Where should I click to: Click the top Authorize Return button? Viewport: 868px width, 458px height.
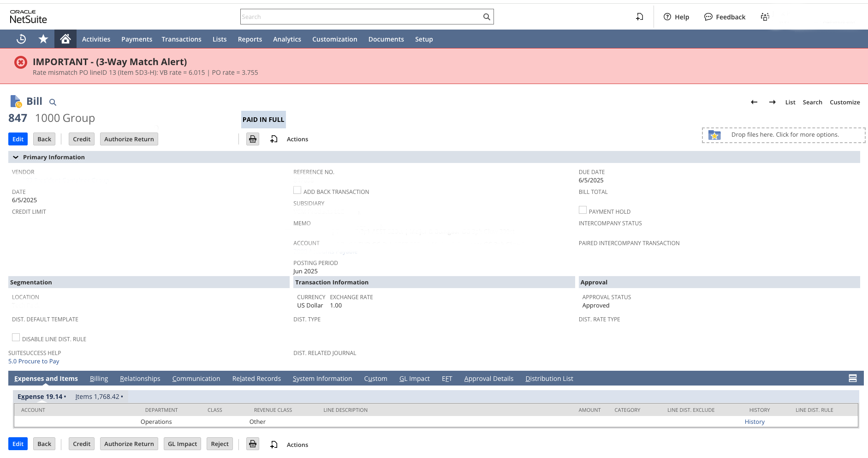point(129,139)
